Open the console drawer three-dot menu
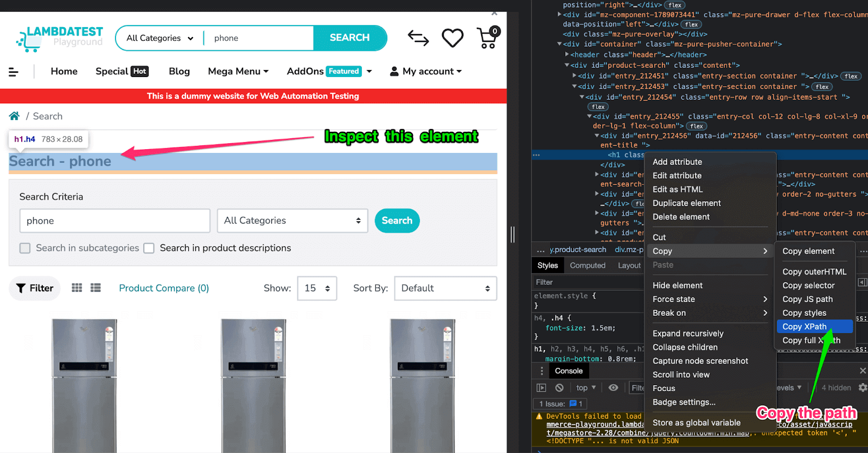Viewport: 868px width, 453px height. tap(541, 371)
